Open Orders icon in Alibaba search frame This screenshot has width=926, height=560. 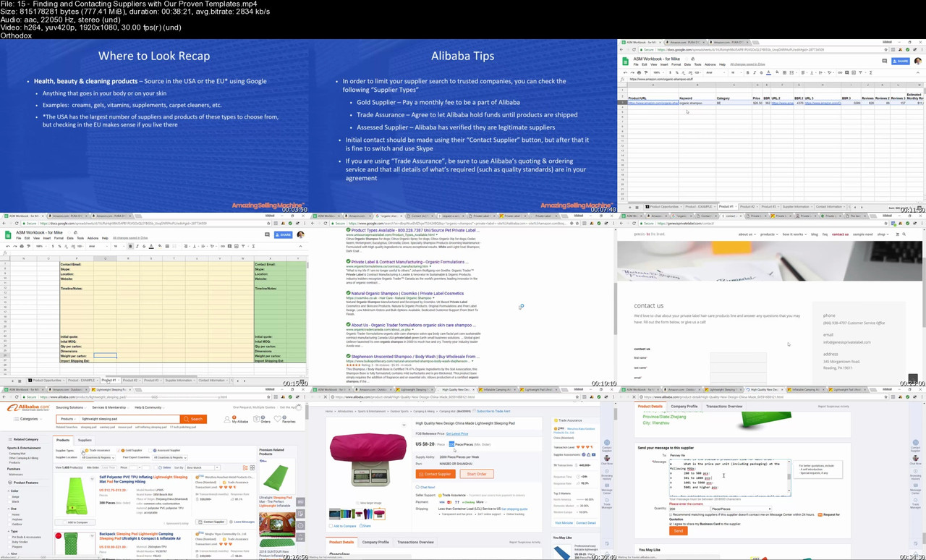(x=256, y=419)
